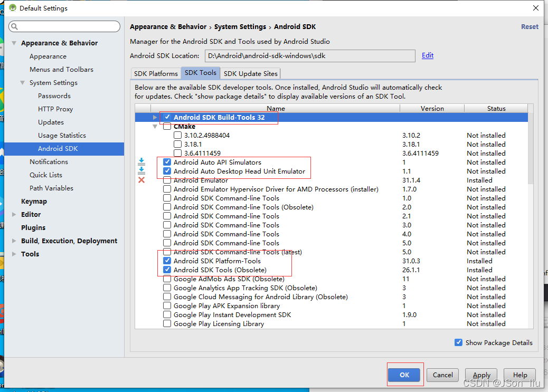Click the search magnifier icon in settings

[x=15, y=26]
